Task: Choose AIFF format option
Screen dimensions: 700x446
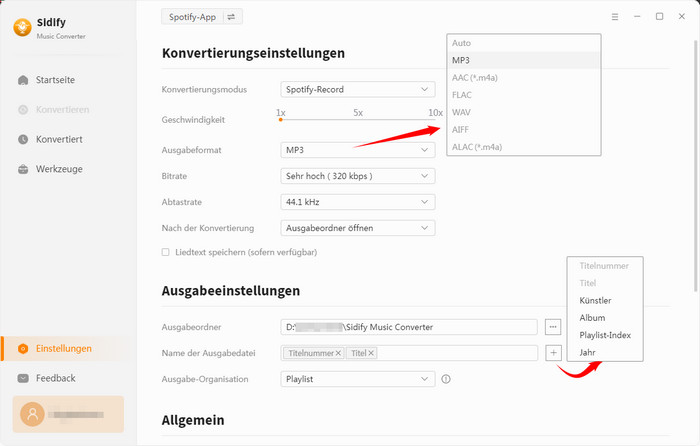Action: [x=524, y=129]
